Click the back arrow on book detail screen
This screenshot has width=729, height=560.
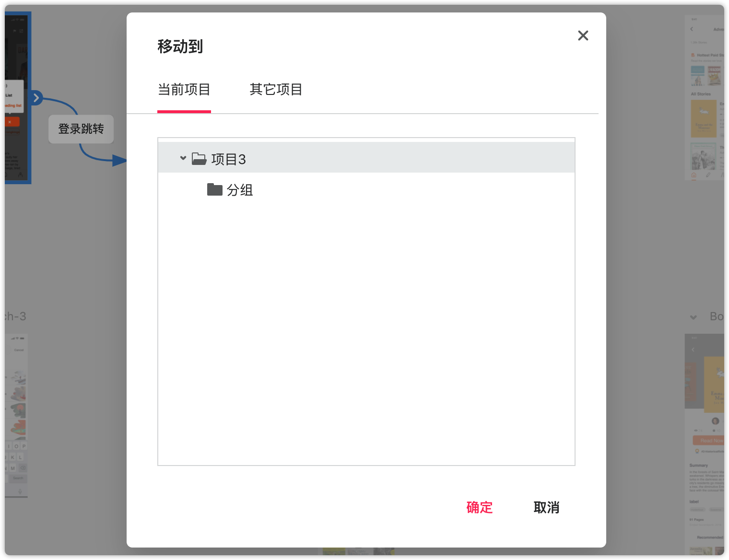[693, 350]
